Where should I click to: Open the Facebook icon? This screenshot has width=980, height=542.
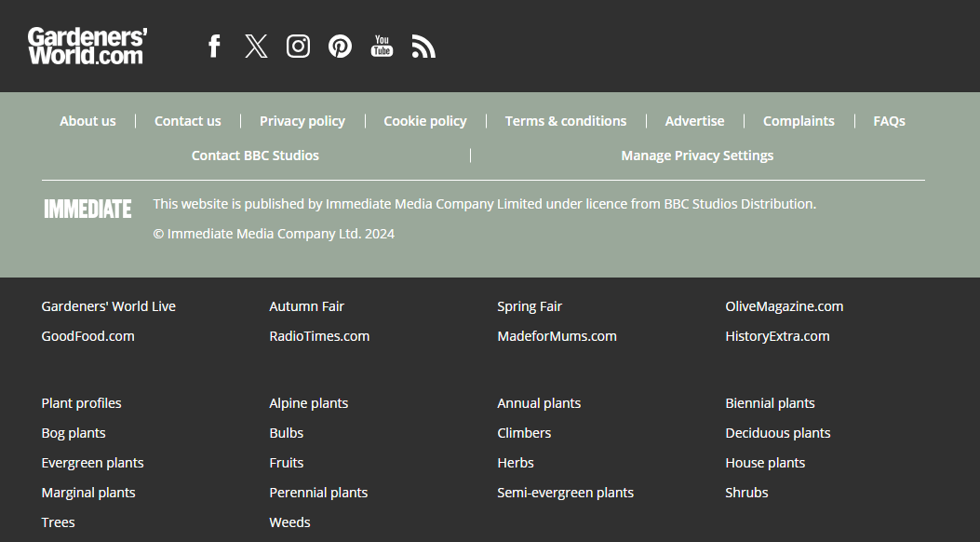click(213, 45)
